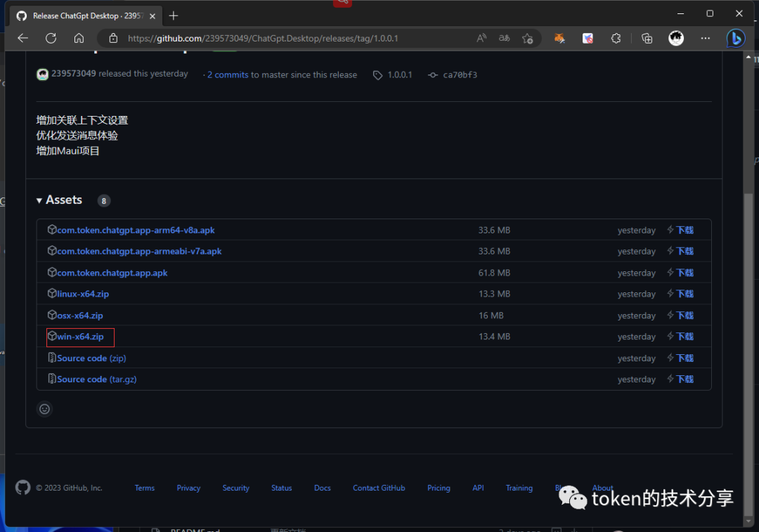Open the API footer link

[479, 488]
